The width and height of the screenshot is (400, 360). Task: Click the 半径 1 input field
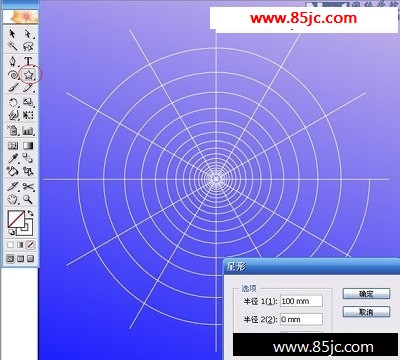pyautogui.click(x=301, y=301)
